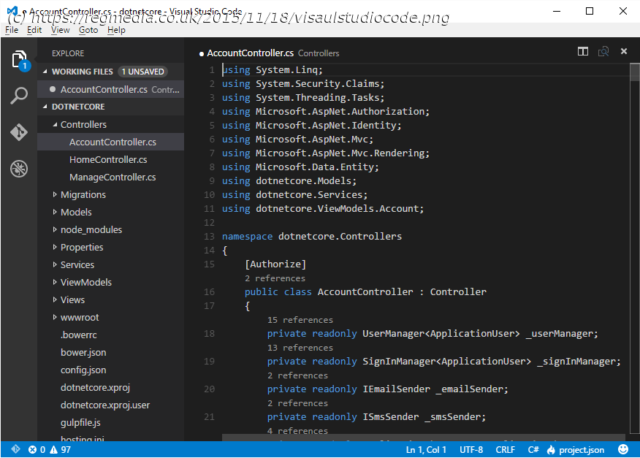Image resolution: width=640 pixels, height=458 pixels.
Task: Open the Goto menu
Action: pyautogui.click(x=88, y=30)
